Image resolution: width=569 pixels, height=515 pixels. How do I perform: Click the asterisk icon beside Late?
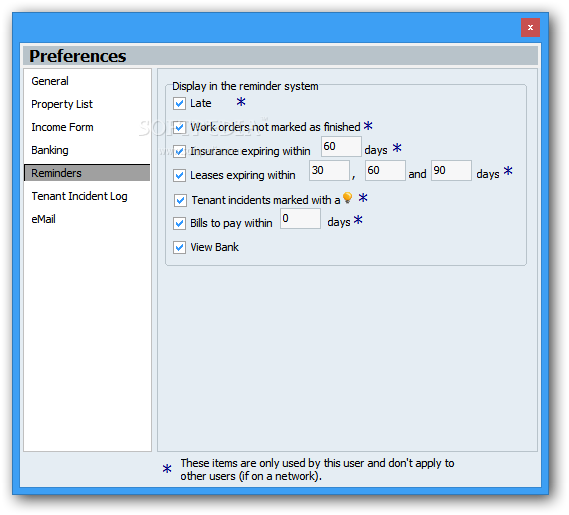tap(241, 102)
